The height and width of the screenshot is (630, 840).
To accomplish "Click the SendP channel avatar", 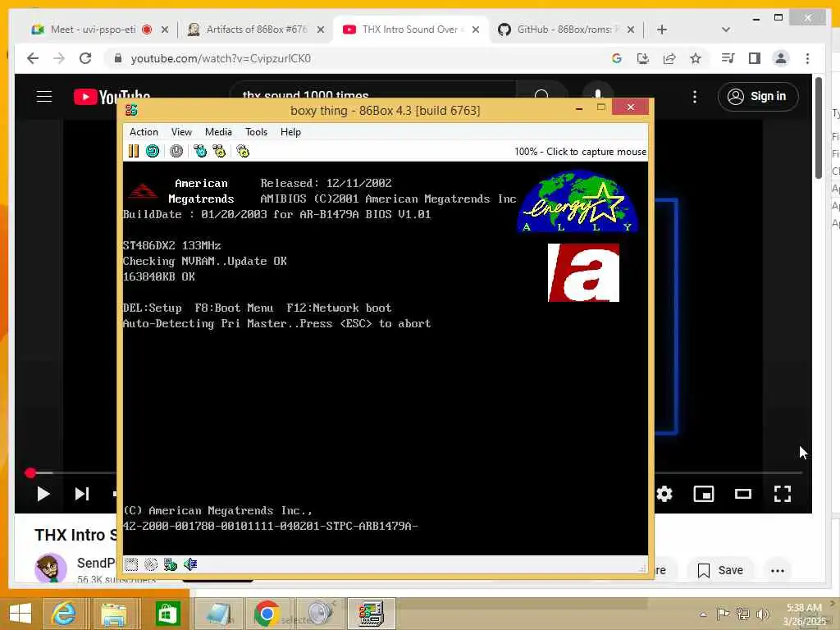I will [x=51, y=568].
